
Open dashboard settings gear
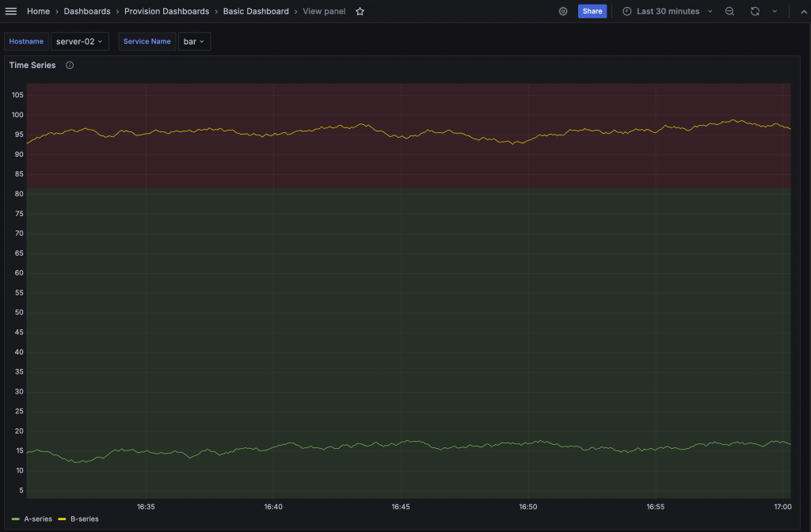(x=563, y=11)
